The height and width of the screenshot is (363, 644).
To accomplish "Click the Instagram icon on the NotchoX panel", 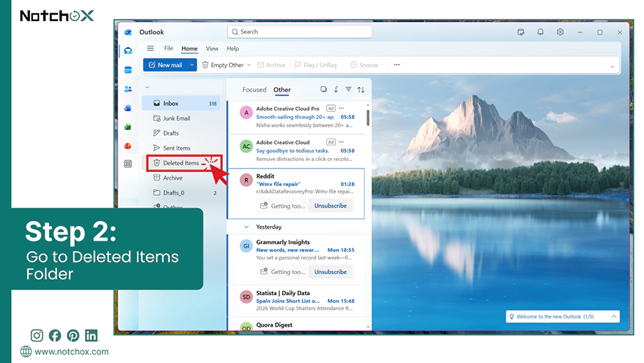I will [36, 336].
